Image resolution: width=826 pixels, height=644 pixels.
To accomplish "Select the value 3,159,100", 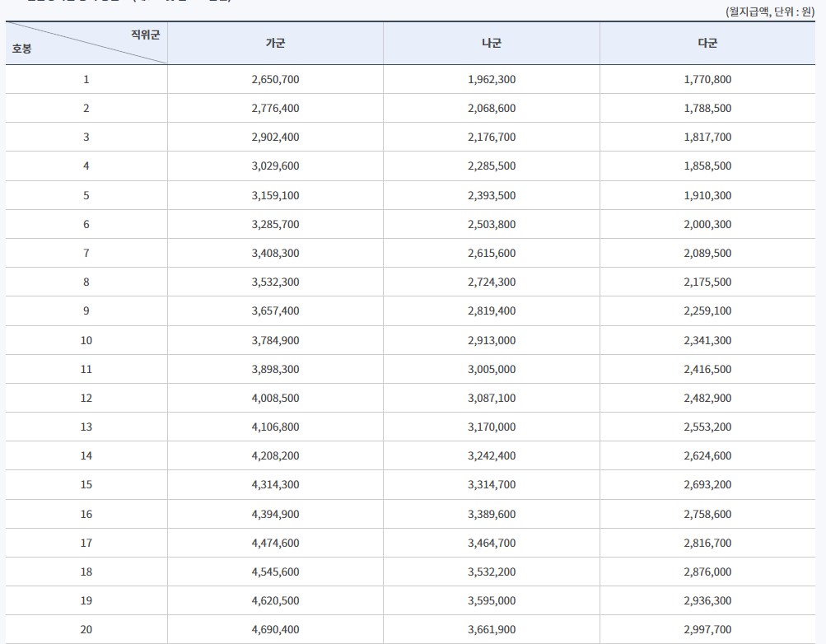I will pyautogui.click(x=276, y=195).
